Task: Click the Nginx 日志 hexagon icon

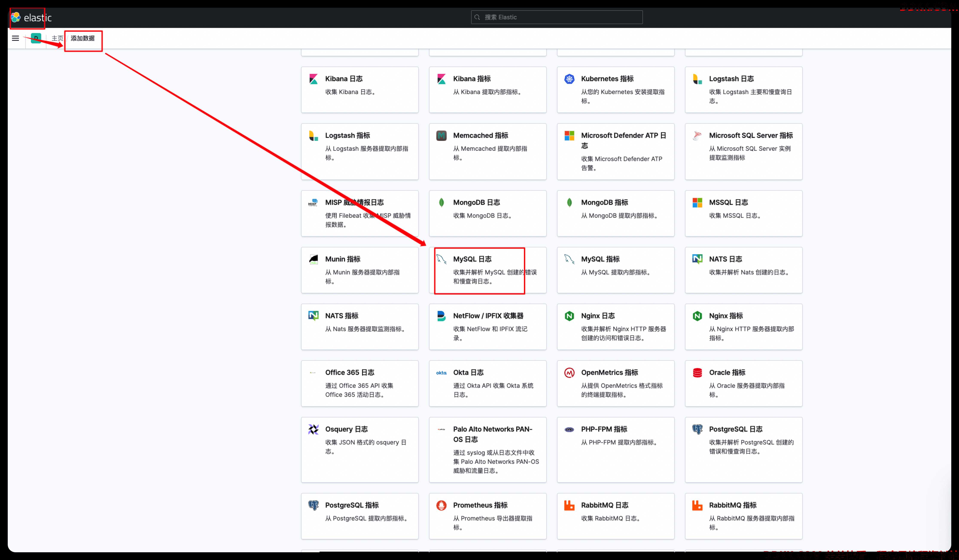Action: [569, 316]
